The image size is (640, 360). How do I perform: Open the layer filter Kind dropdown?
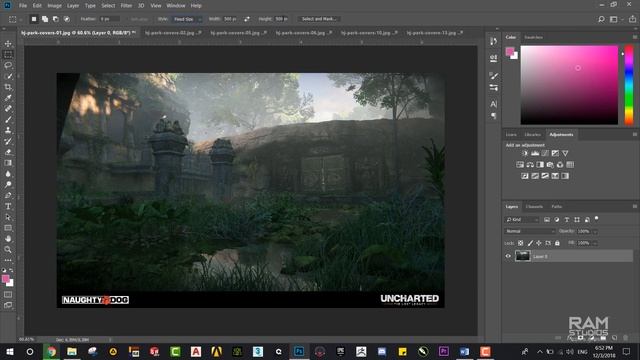pyautogui.click(x=522, y=220)
